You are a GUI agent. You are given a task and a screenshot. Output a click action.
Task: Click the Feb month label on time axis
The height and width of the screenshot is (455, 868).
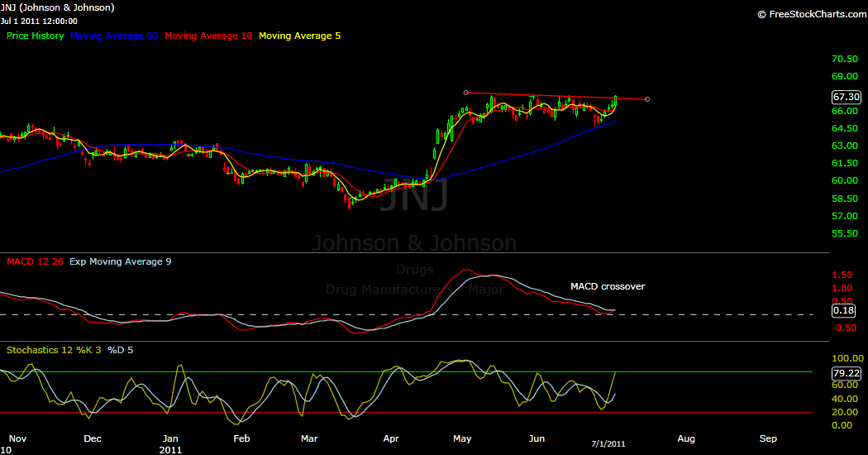point(241,438)
